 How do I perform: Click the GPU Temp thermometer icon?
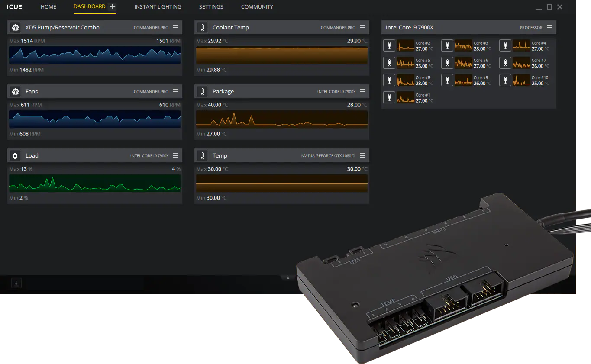(202, 156)
